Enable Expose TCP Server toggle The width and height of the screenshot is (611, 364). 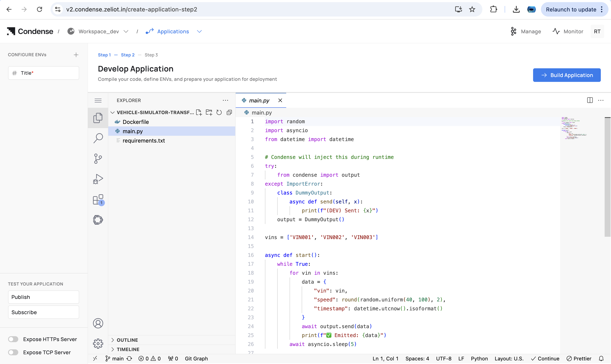pos(13,353)
